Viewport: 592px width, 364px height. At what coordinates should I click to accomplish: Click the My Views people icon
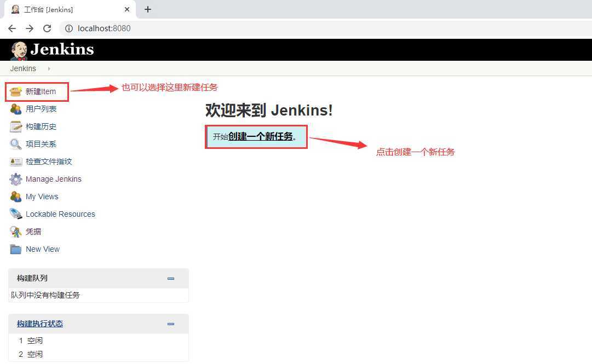coord(15,197)
